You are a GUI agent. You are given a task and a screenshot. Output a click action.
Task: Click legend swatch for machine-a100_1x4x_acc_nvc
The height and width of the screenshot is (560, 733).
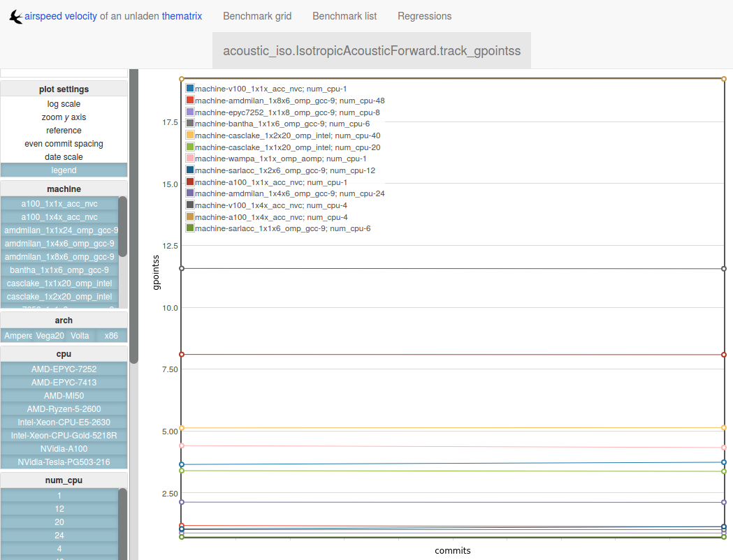pos(190,216)
